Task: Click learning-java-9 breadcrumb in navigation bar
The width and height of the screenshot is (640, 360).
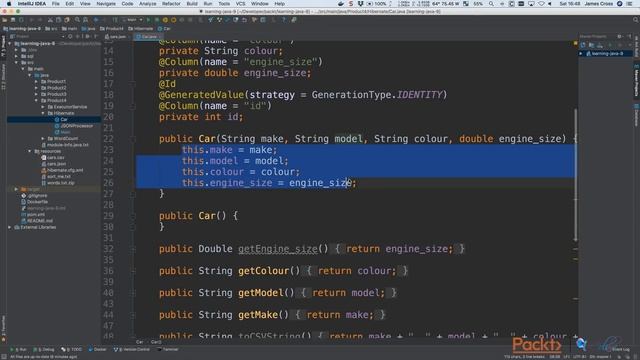Action: pyautogui.click(x=22, y=29)
